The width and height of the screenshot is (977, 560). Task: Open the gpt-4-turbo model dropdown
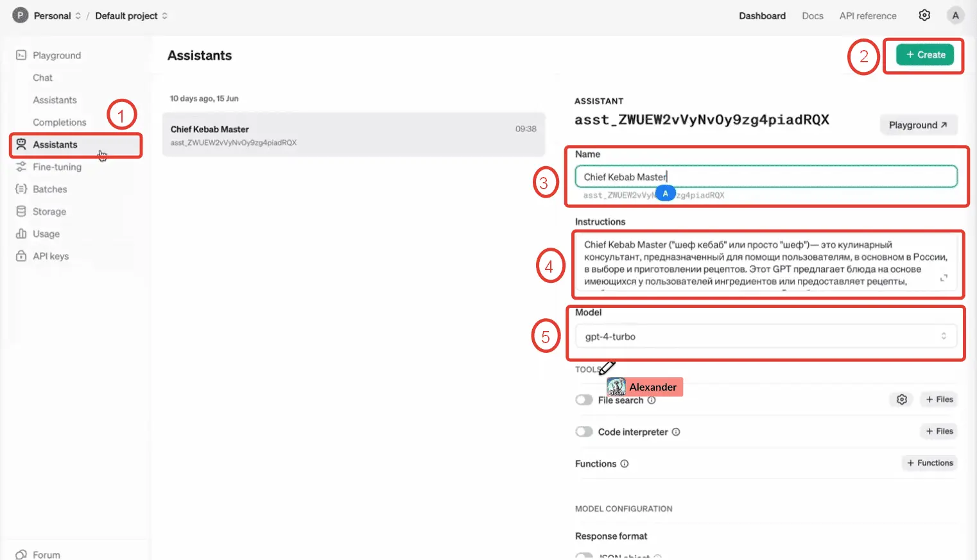click(x=766, y=336)
